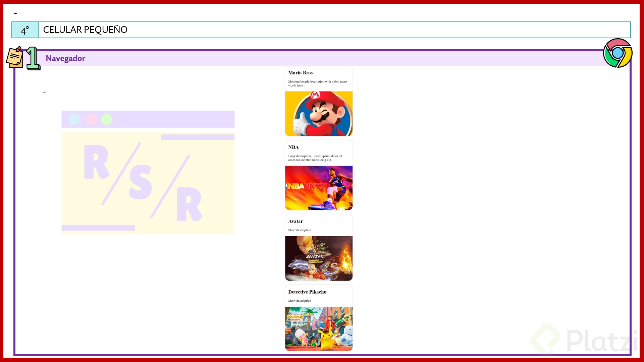Click the Platzi logo watermark
644x362 pixels.
point(584,340)
